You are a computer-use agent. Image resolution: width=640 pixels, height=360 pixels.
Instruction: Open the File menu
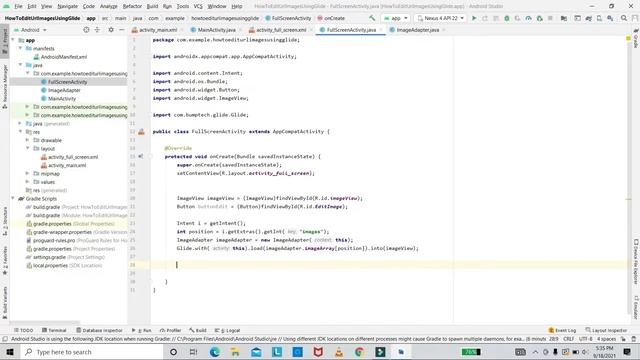coord(18,6)
